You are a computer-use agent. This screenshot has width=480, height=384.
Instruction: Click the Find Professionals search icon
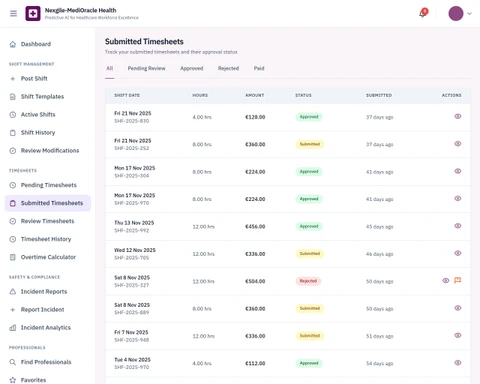13,362
